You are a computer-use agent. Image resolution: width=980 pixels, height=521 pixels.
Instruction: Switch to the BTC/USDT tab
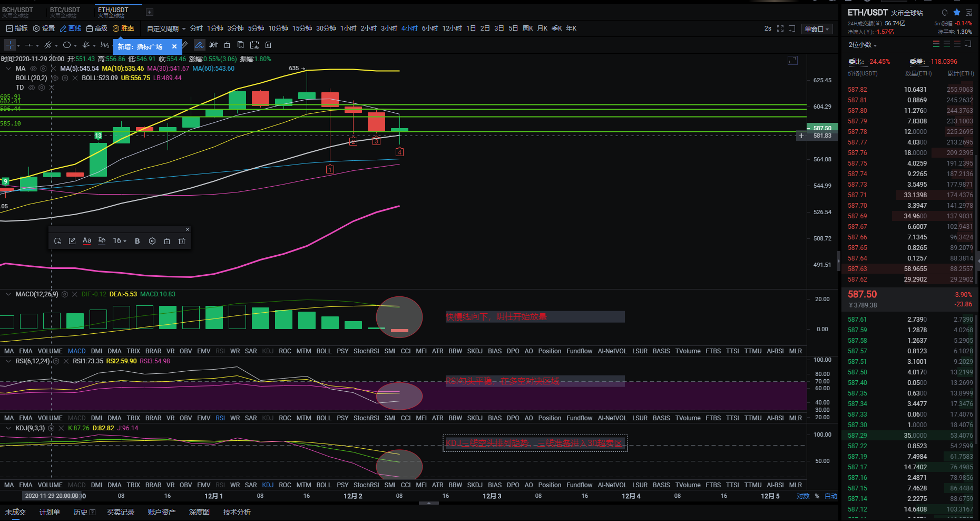click(x=65, y=9)
